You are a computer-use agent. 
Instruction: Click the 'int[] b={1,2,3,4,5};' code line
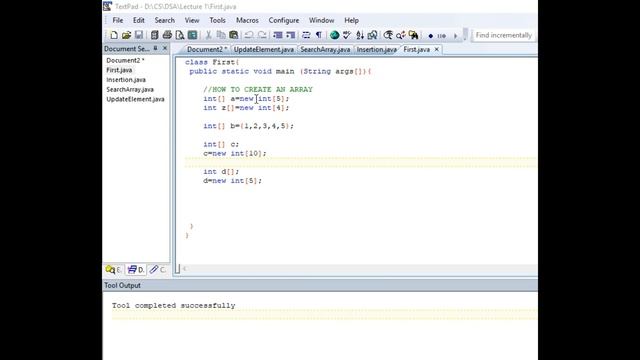(248, 126)
